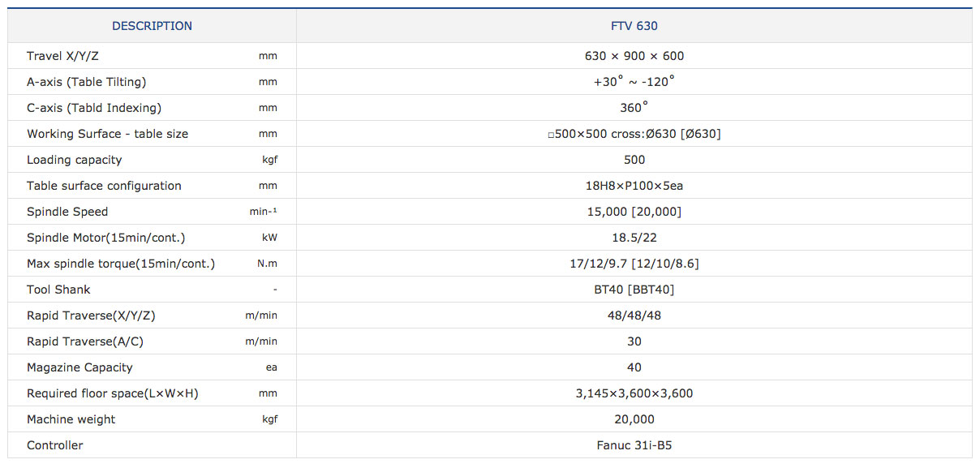Click the 3,145×3,600×3,600 floor space value
This screenshot has width=980, height=468.
coord(634,393)
